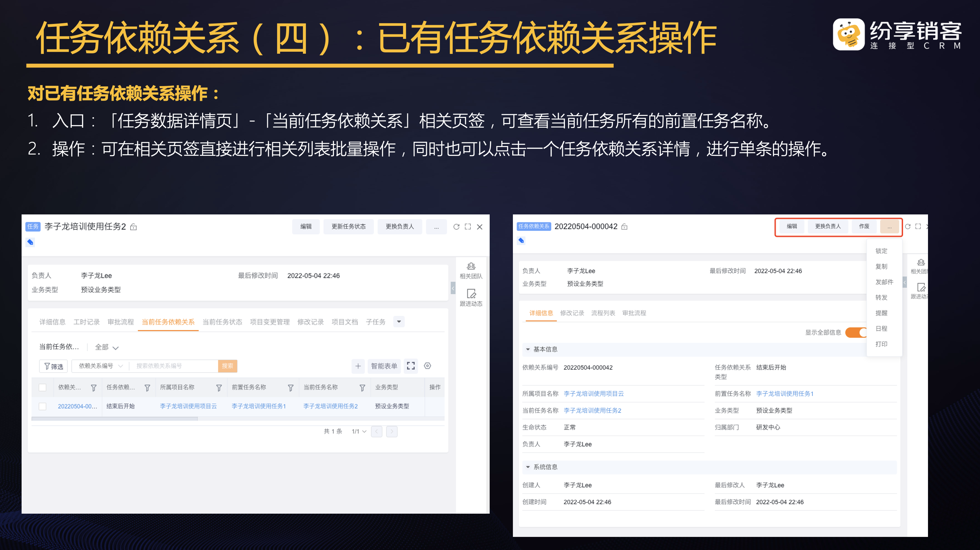Screen dimensions: 980x550
Task: Open highlighted ... more menu in dependency window
Action: coord(889,226)
